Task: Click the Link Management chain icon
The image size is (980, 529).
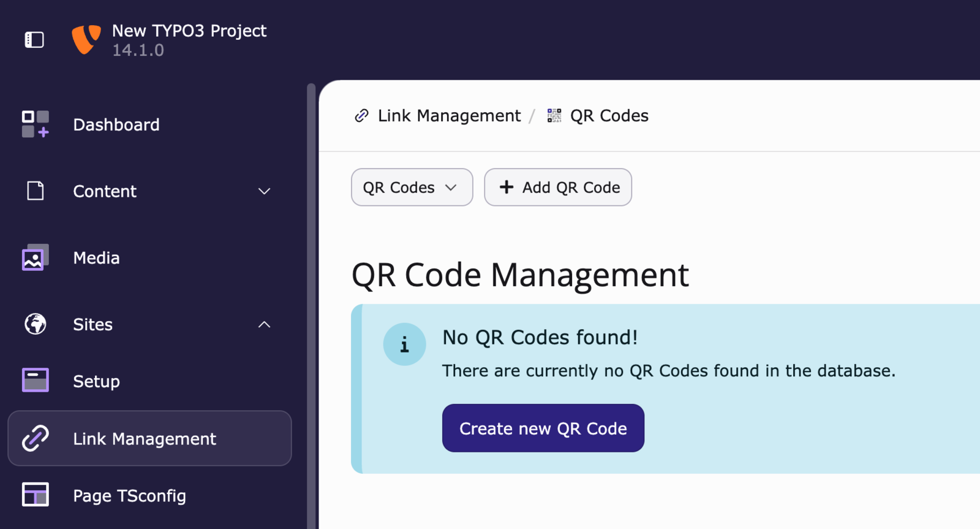Action: pos(35,439)
